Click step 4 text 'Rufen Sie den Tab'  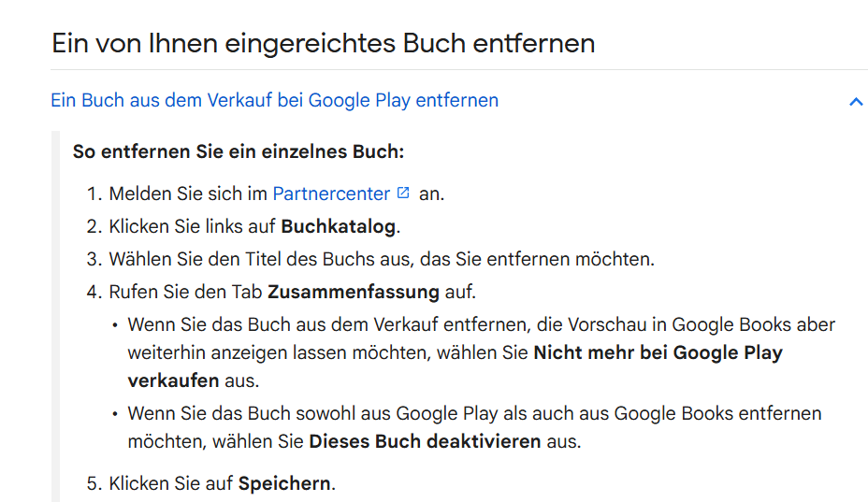coord(187,292)
